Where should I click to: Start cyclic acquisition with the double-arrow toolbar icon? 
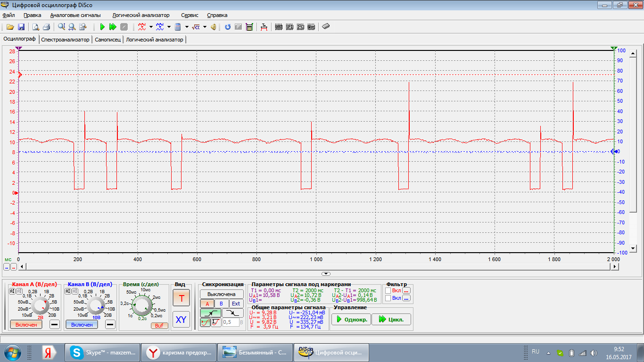113,27
